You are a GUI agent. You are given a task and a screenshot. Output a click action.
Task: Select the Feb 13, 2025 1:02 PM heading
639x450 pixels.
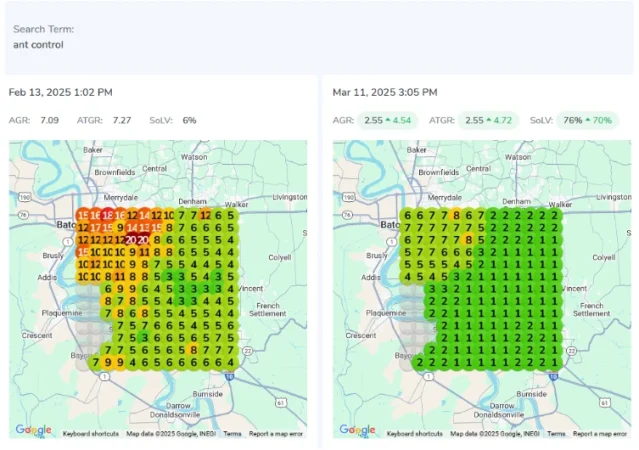tap(61, 93)
